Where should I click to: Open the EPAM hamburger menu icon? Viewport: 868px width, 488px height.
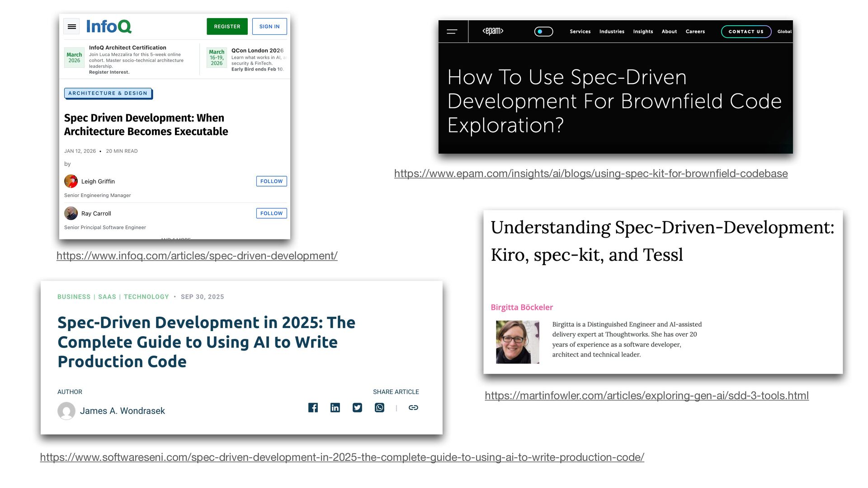point(452,32)
